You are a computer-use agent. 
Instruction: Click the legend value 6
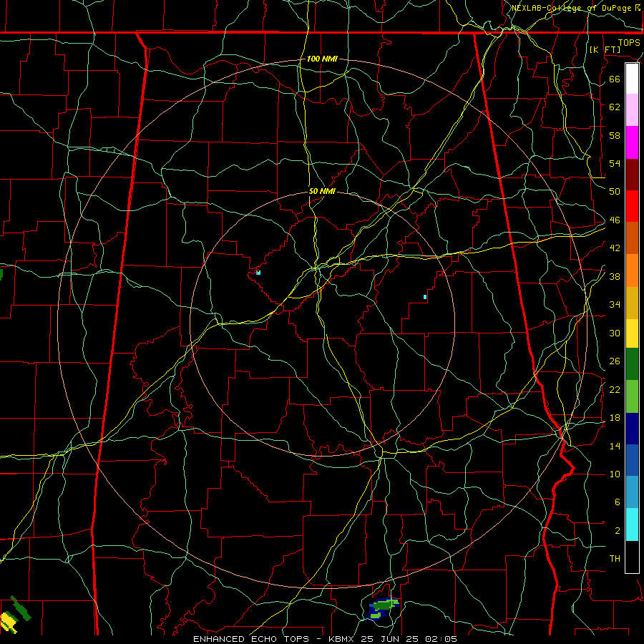click(617, 502)
